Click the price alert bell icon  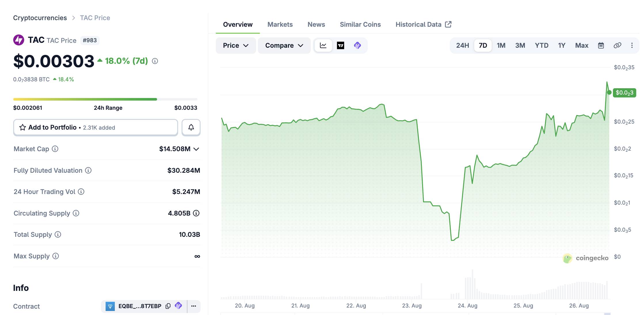(191, 127)
